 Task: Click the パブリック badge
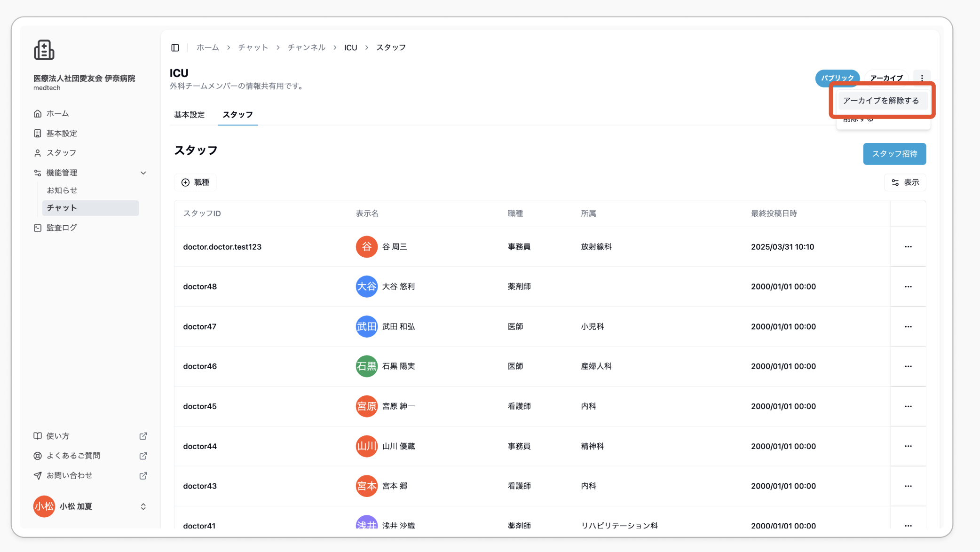coord(837,78)
